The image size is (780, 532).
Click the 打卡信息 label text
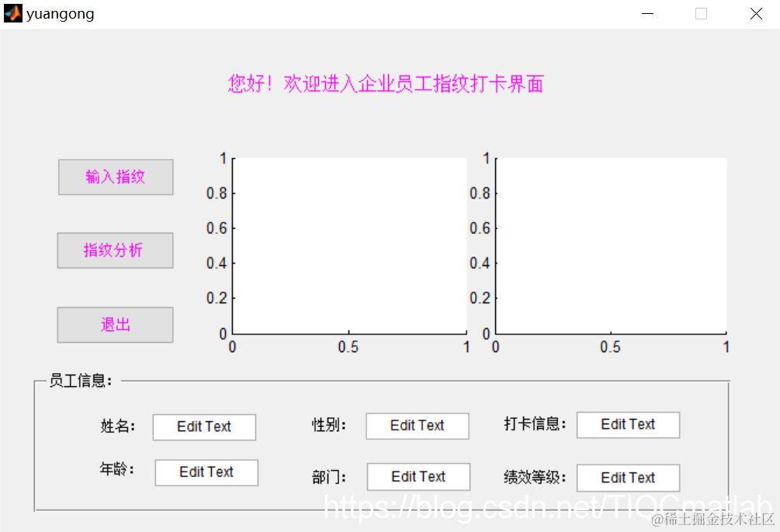click(x=537, y=423)
